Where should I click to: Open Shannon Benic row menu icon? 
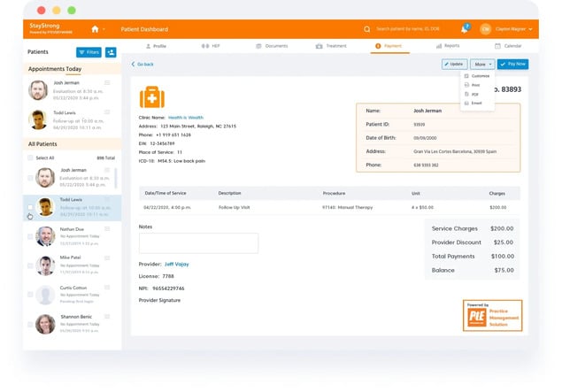point(107,317)
